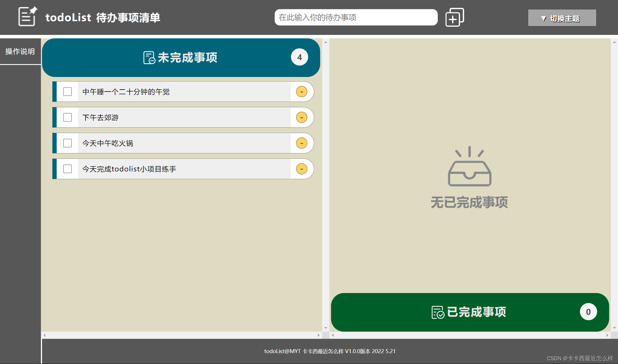The image size is (618, 364).
Task: Check the 中午睡一个二十分钟的午觉 checkbox
Action: coord(68,92)
